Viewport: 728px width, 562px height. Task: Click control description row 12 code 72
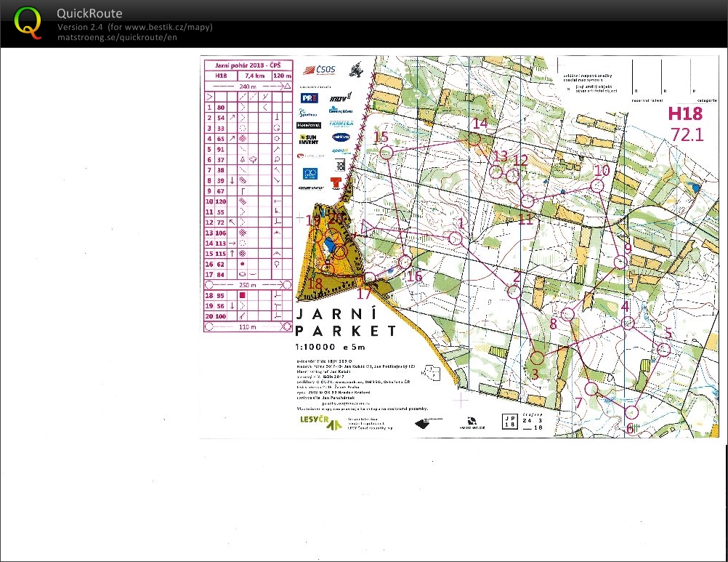pos(220,222)
